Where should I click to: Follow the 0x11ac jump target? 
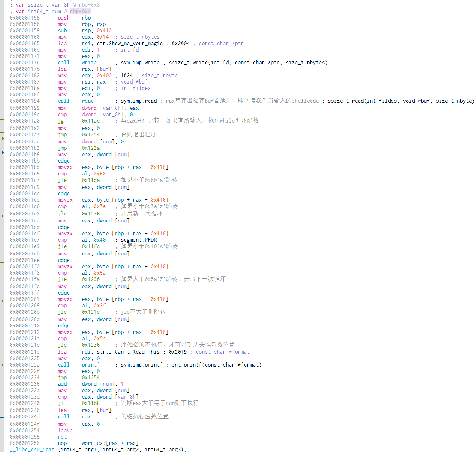[x=91, y=121]
